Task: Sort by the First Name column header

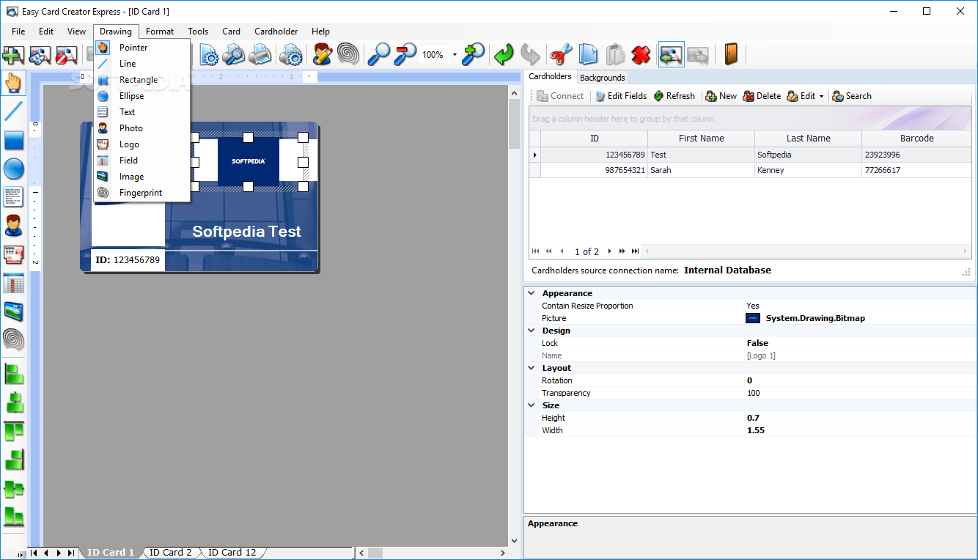Action: [x=701, y=139]
